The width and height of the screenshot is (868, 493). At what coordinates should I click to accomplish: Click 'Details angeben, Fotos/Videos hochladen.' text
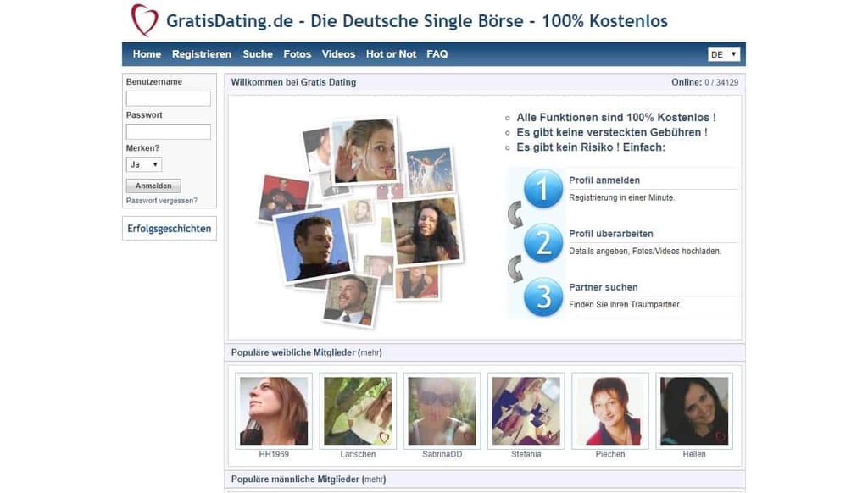click(x=645, y=252)
